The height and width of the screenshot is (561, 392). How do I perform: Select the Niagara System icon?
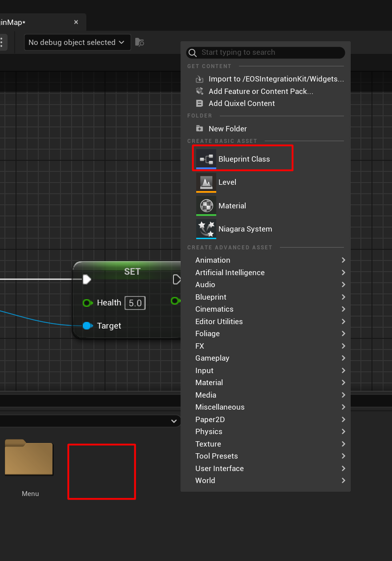click(x=206, y=229)
